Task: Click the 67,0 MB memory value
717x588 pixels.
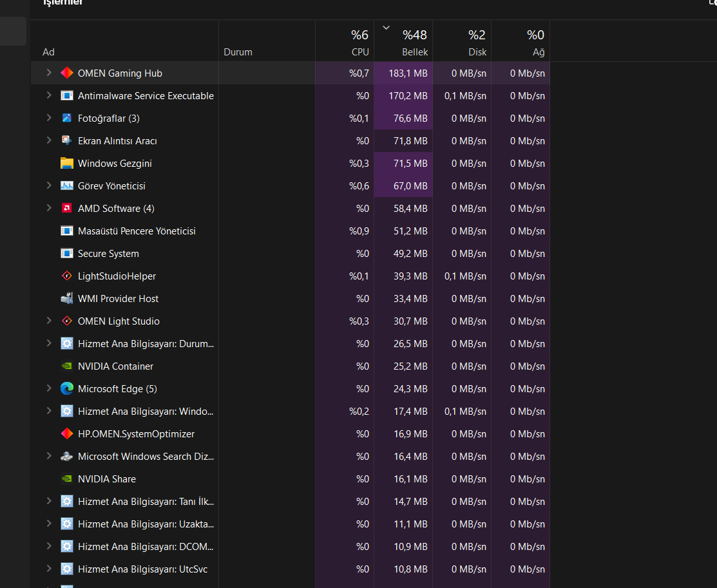Action: [x=410, y=186]
